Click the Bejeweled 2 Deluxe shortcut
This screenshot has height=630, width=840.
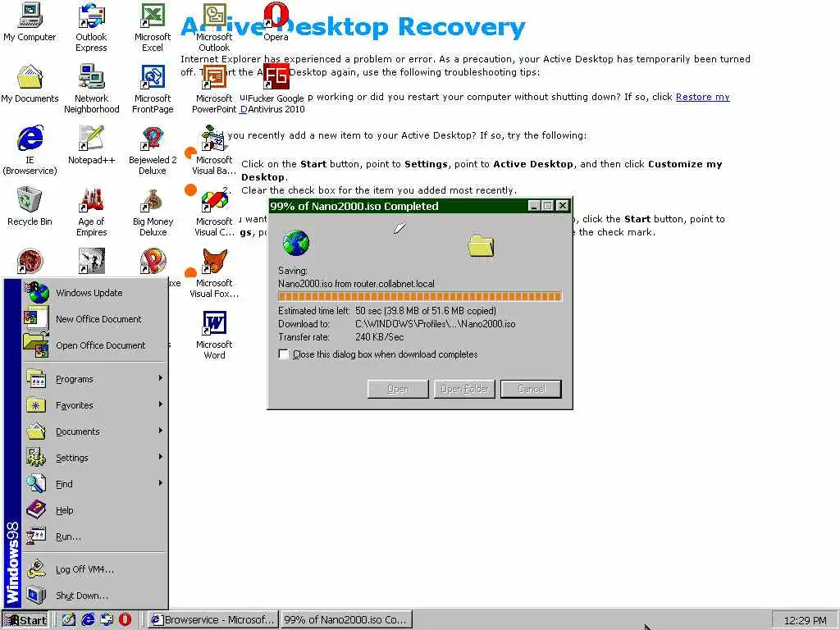pos(153,150)
